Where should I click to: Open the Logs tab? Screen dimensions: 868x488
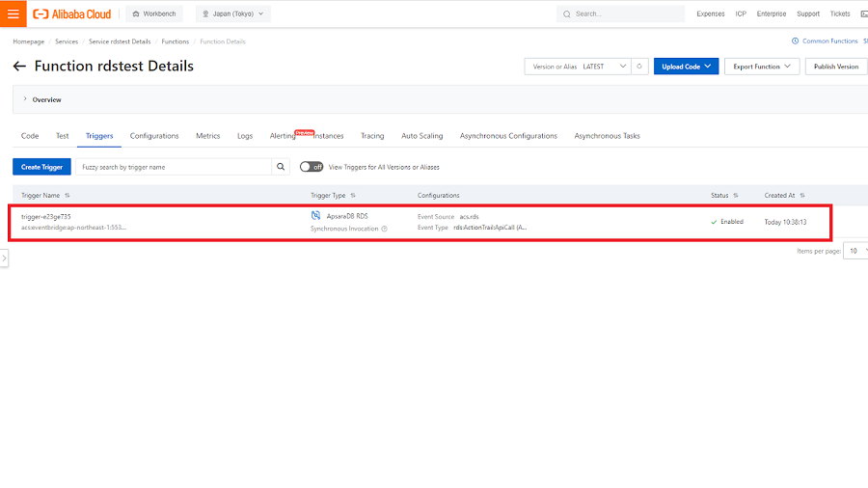coord(245,136)
